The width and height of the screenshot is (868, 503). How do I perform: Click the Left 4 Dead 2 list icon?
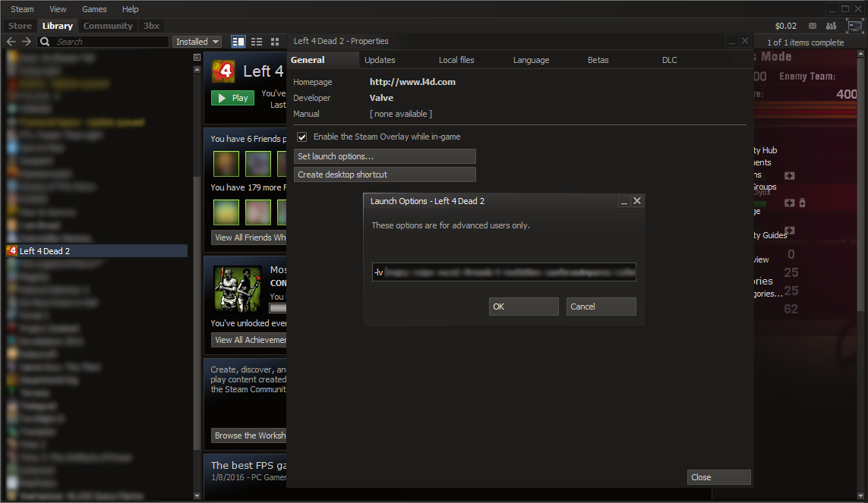coord(12,251)
